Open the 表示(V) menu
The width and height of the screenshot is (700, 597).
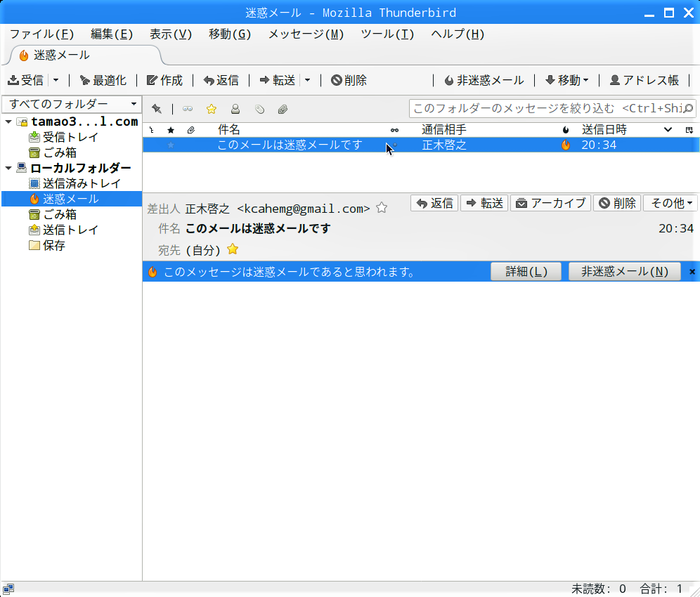171,34
